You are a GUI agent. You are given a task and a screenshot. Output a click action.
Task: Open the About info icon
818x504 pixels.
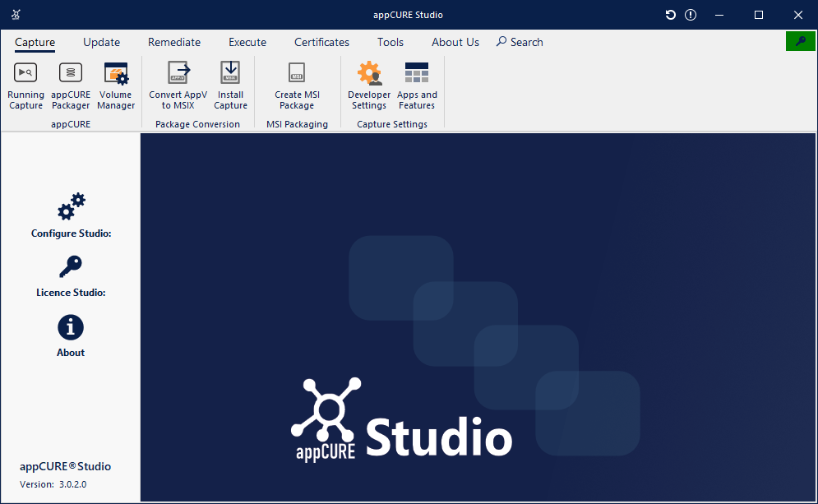point(71,328)
